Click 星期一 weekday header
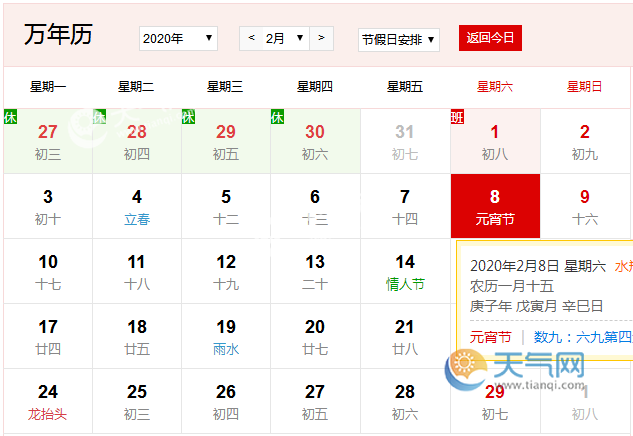Viewport: 633px width, 436px height. [48, 86]
